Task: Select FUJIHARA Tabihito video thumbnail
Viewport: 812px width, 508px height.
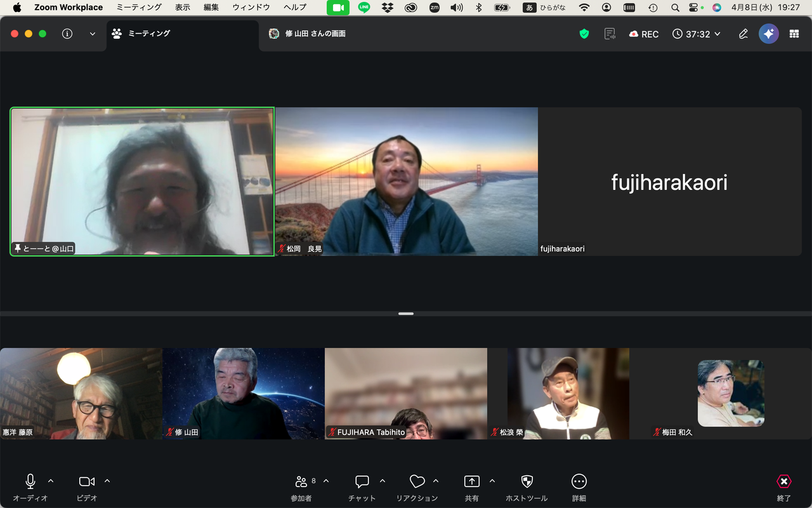Action: (406, 394)
